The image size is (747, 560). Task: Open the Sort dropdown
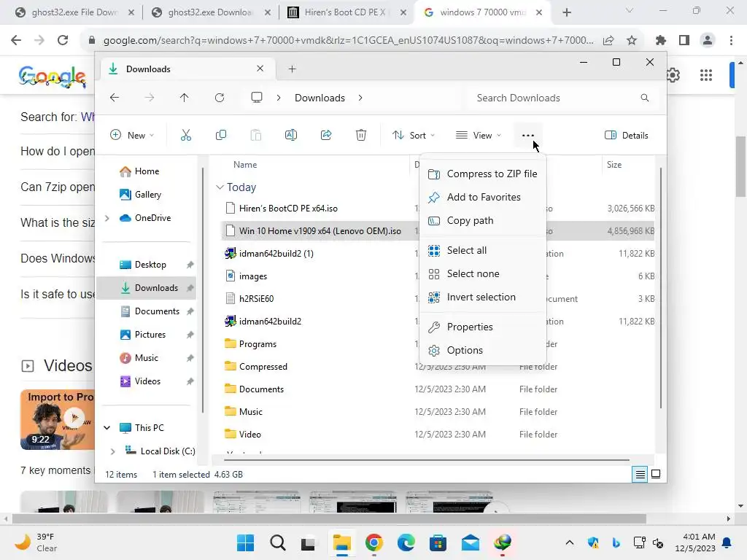tap(413, 135)
